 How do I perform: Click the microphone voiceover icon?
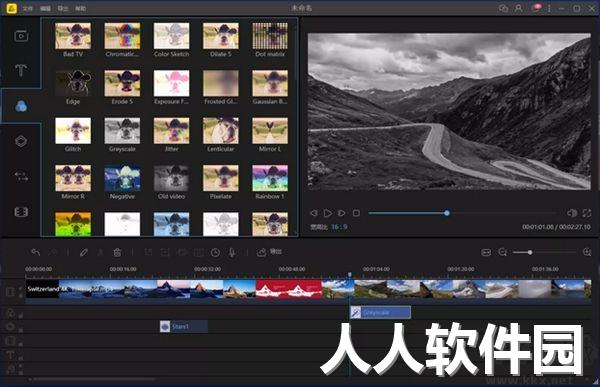[232, 252]
